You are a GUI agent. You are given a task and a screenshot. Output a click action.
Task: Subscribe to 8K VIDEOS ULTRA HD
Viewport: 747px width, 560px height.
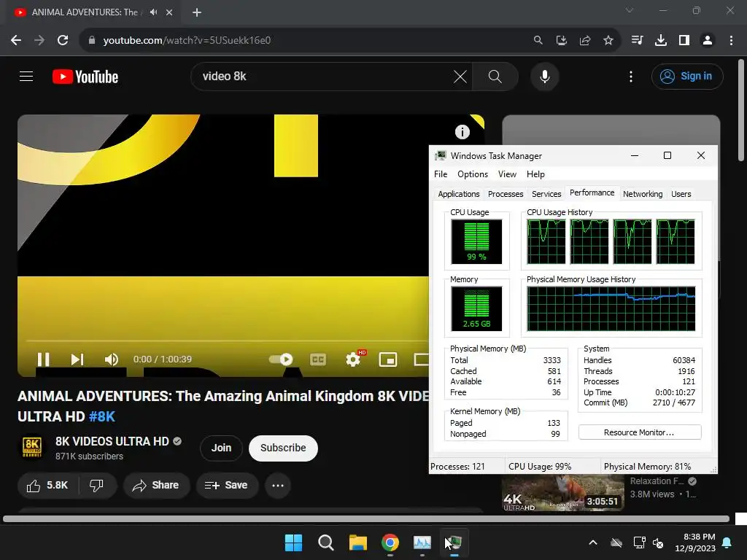283,448
